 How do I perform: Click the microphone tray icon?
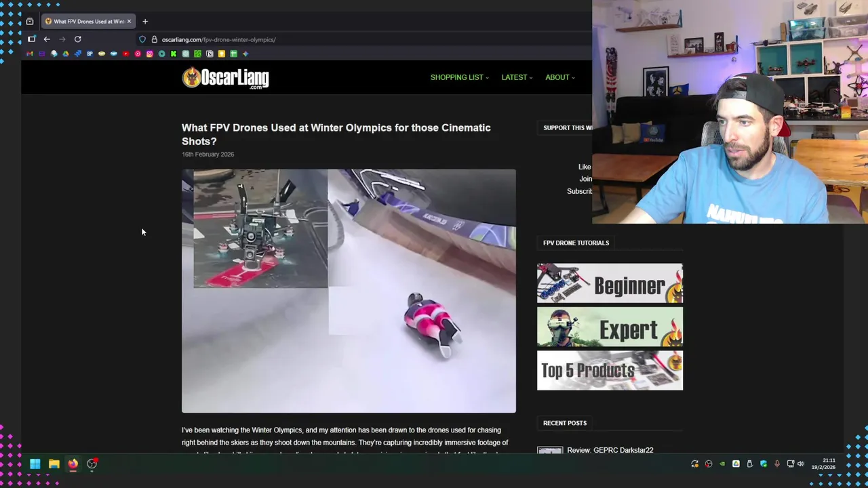(777, 464)
